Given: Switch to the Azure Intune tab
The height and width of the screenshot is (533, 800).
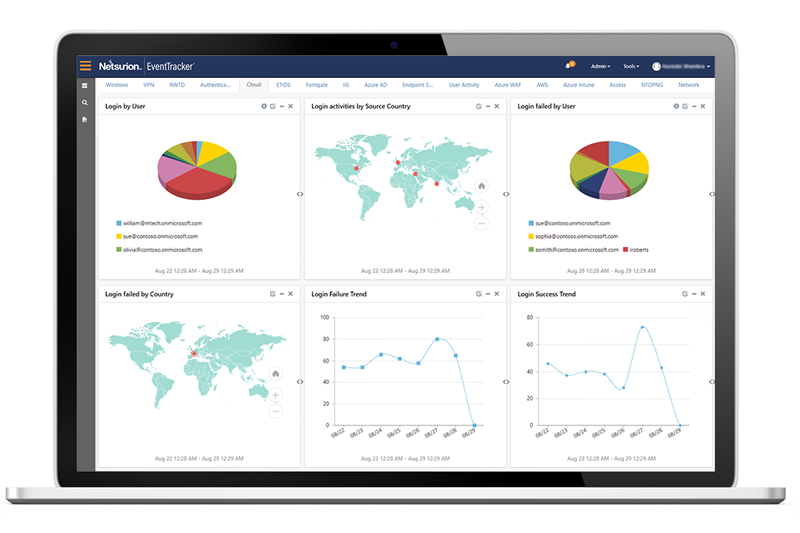Looking at the screenshot, I should click(x=579, y=85).
